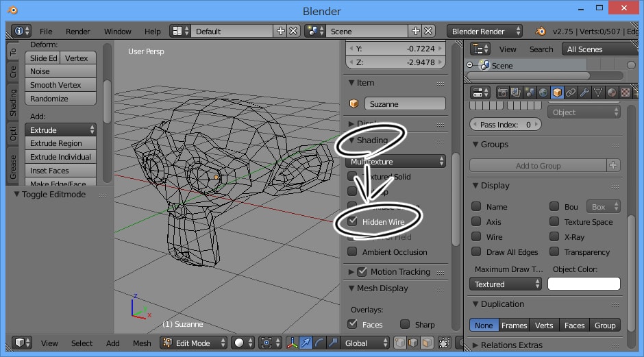Click the Suzanne object cube icon
The width and height of the screenshot is (644, 357).
pos(354,103)
